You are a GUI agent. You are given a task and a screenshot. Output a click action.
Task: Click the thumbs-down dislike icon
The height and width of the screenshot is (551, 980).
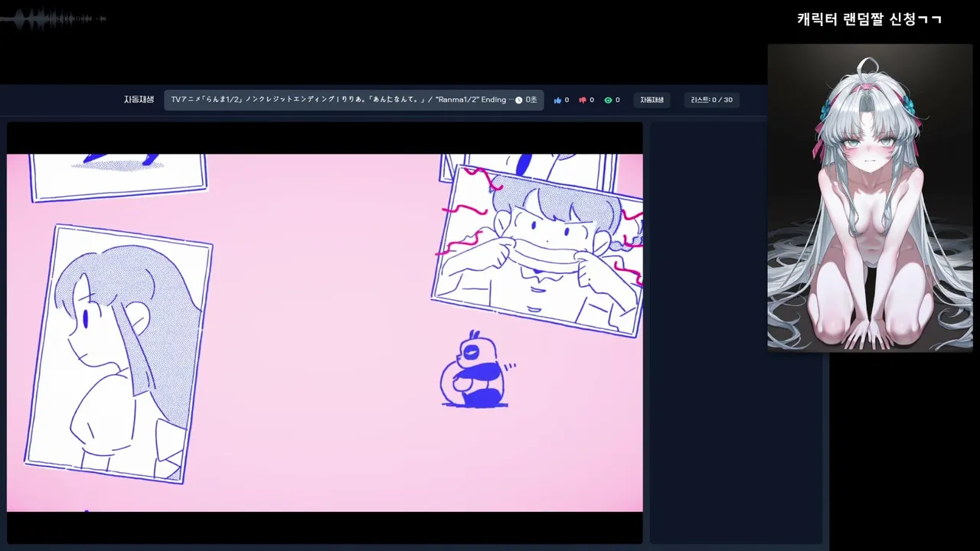click(583, 100)
